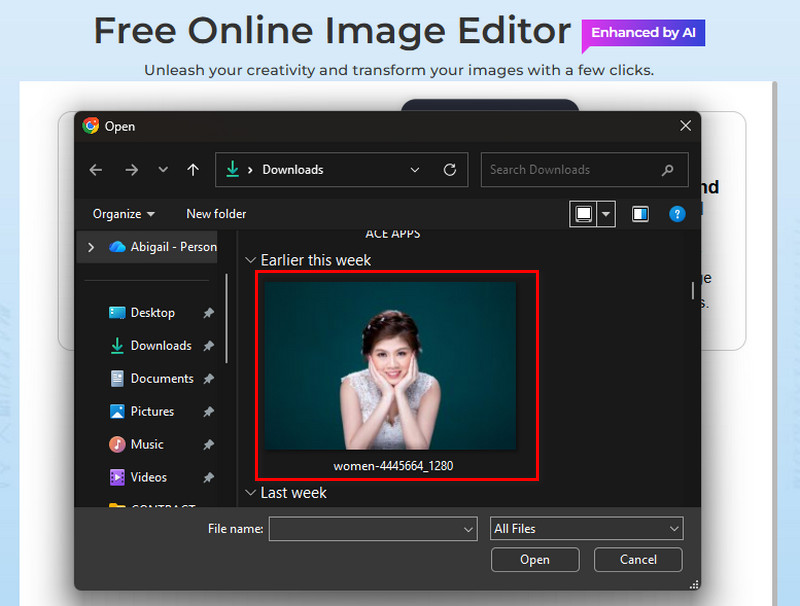Click the Music folder icon
800x606 pixels.
119,444
